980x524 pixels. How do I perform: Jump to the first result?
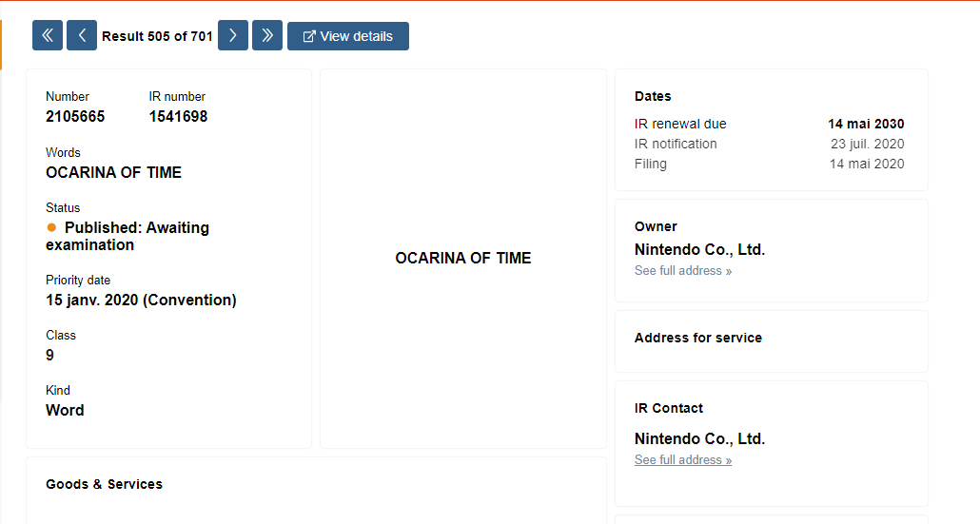pos(48,35)
